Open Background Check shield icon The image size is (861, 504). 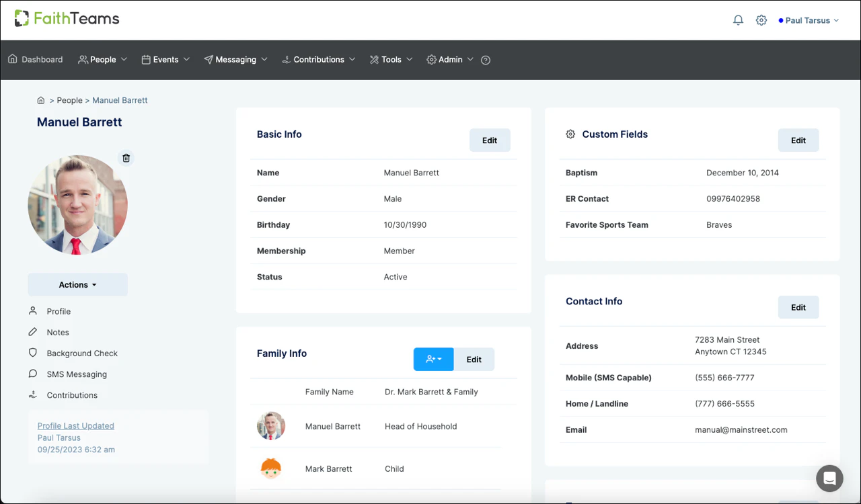tap(32, 353)
